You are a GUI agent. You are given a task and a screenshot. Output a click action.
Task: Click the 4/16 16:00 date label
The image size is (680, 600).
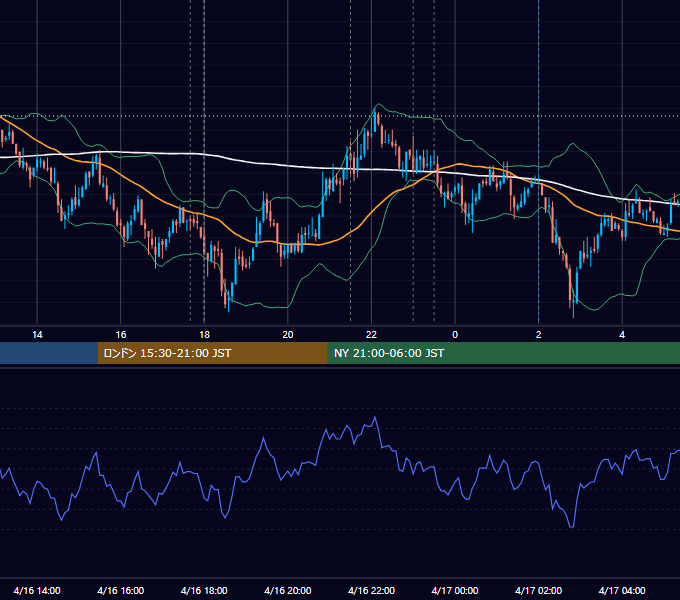tap(121, 590)
